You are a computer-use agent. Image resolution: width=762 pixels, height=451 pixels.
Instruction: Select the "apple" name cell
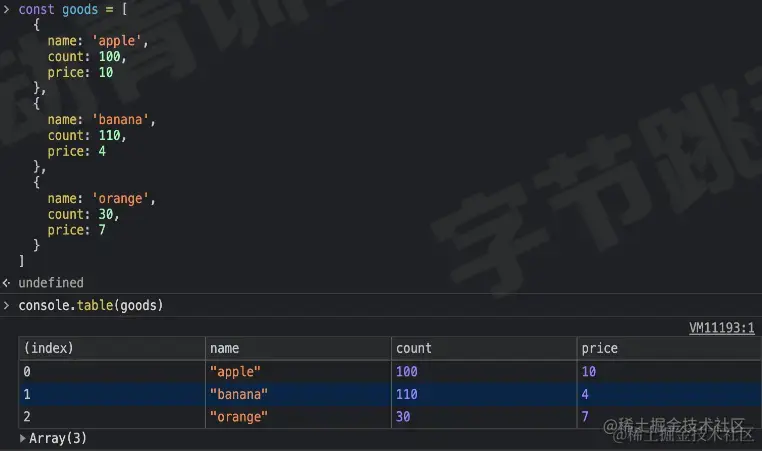[235, 372]
